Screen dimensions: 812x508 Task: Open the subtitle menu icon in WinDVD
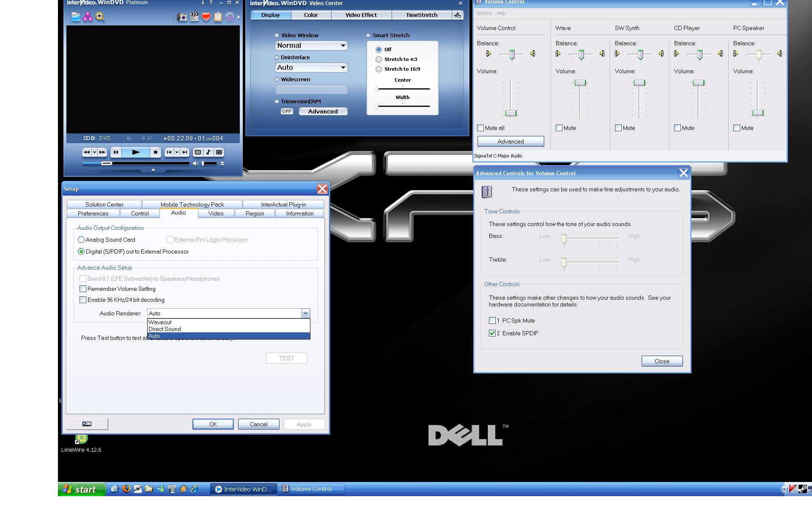198,152
